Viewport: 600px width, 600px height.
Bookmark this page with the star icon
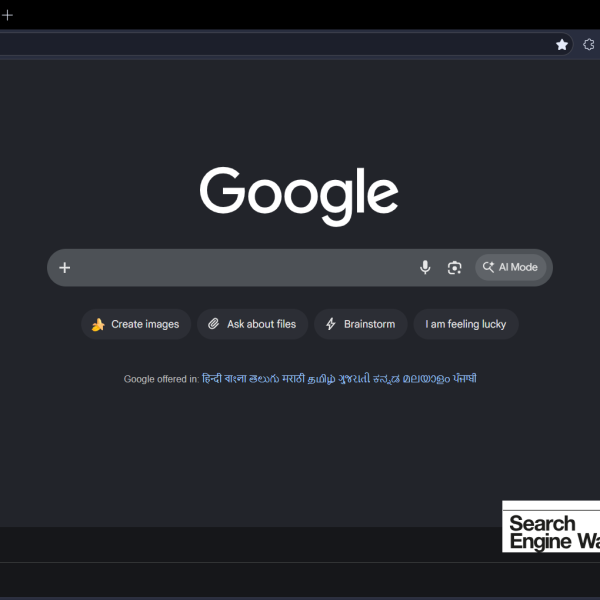point(562,45)
